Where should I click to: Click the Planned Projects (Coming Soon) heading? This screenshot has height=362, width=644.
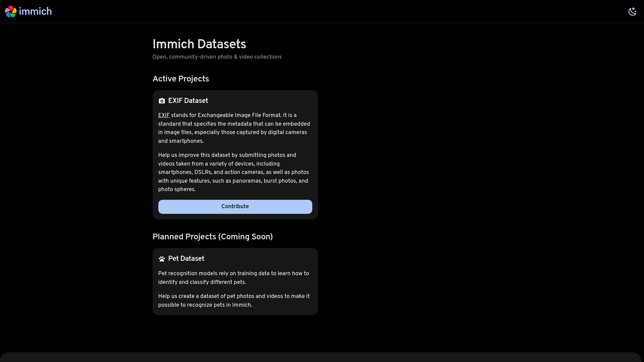tap(213, 237)
